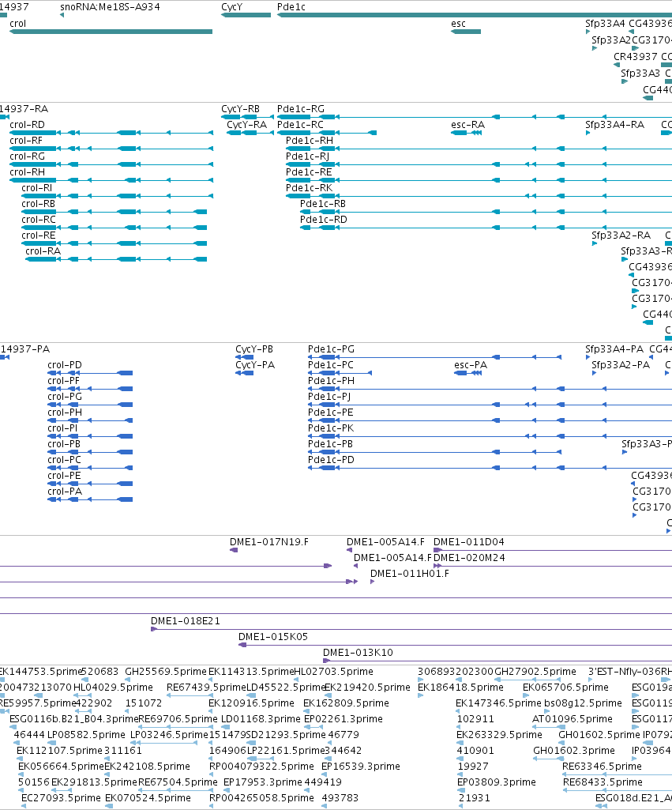Viewport: 672px width, 810px height.
Task: Select transcript glyph below crol-RB label
Action: coord(114,212)
